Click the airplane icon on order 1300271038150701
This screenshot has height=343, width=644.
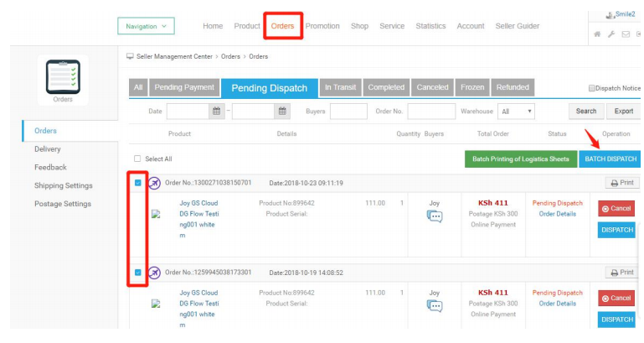coord(154,183)
